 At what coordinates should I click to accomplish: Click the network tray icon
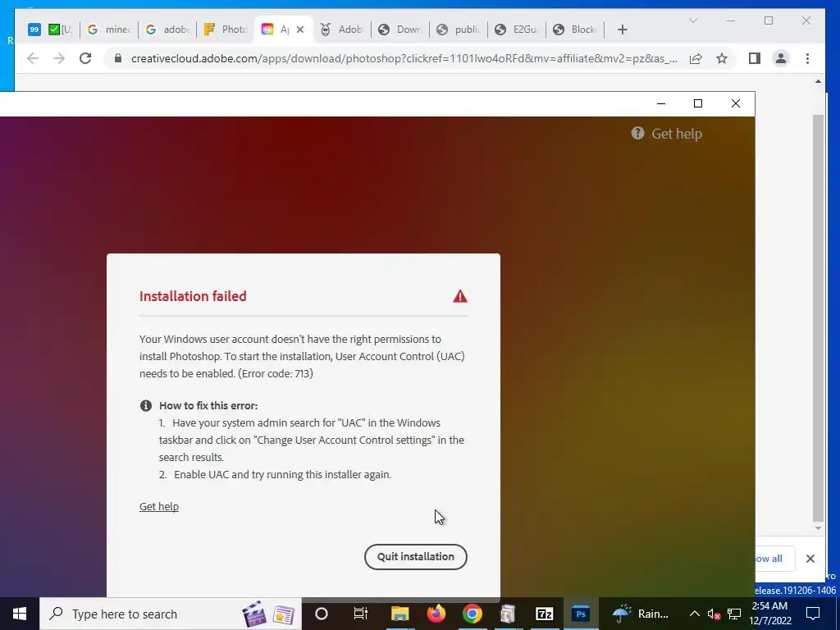(x=734, y=614)
